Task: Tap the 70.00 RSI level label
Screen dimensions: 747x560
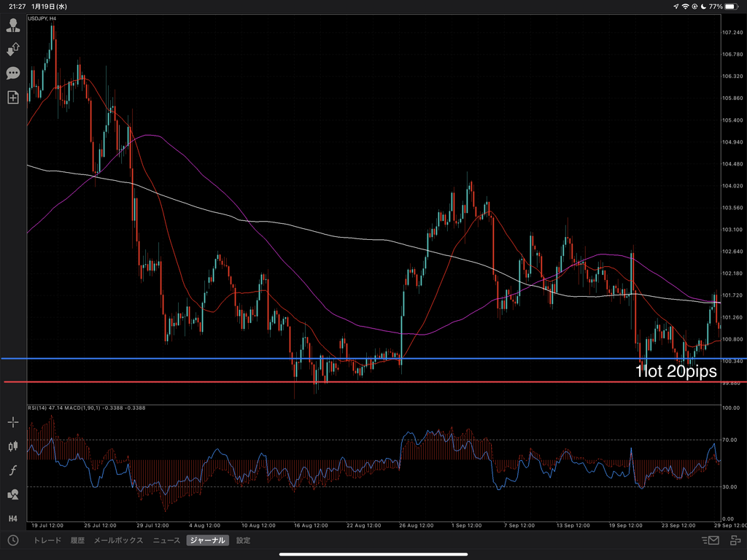Action: coord(729,440)
